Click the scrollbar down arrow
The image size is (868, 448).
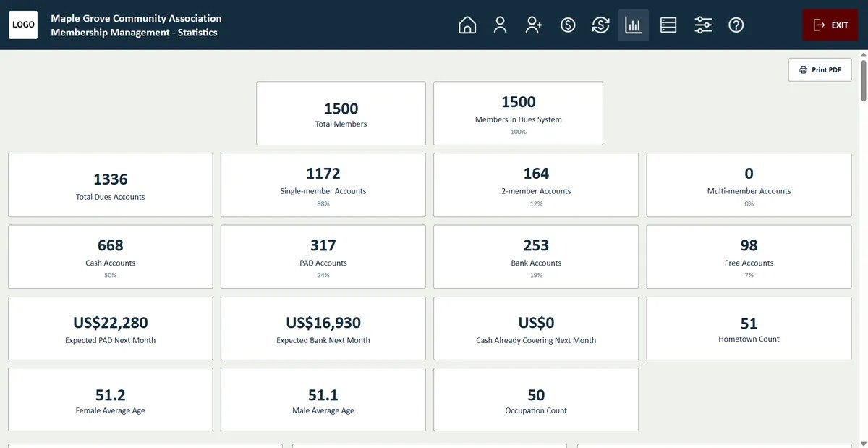(863, 443)
